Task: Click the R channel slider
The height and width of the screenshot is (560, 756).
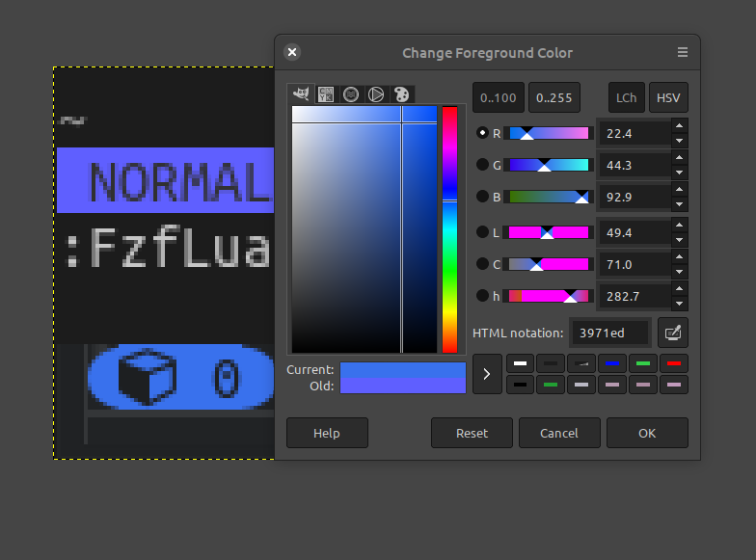Action: pos(549,133)
